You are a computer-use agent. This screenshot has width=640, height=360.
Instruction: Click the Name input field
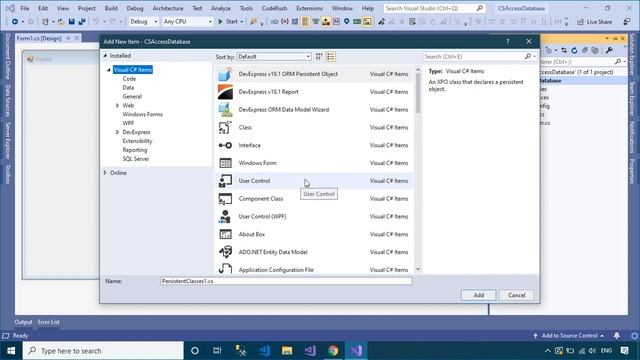coord(286,281)
